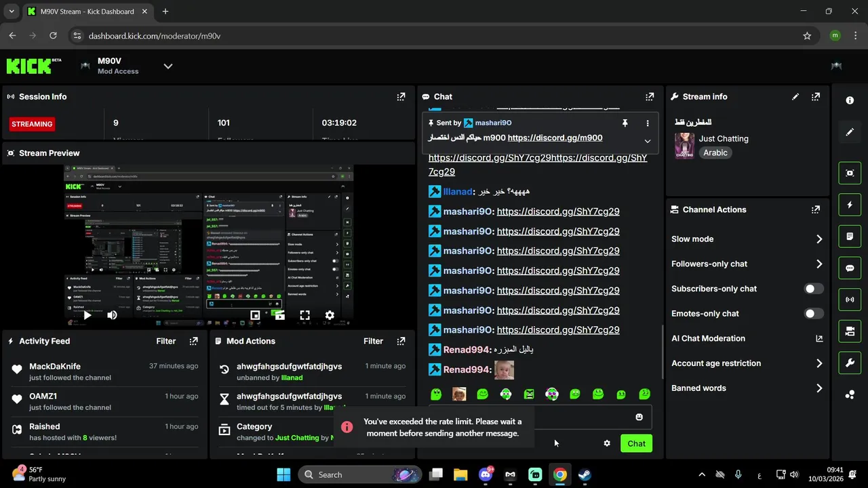868x488 pixels.
Task: Expand Banned words settings
Action: tap(747, 388)
